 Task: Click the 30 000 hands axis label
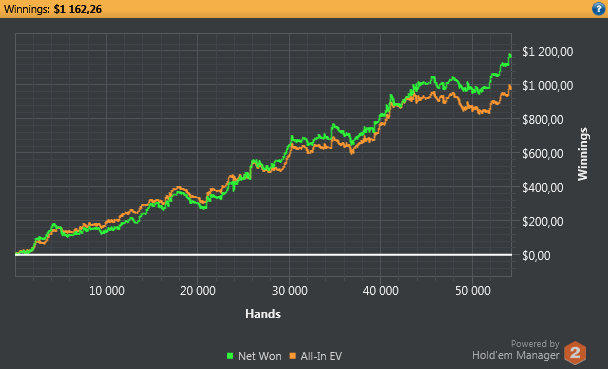coord(290,291)
